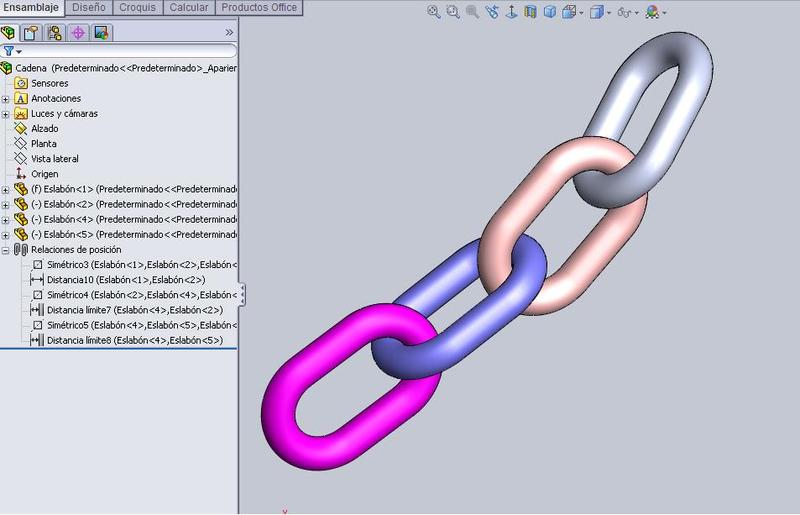The height and width of the screenshot is (515, 800).
Task: Open the PropertyManager tab icon
Action: pos(31,32)
